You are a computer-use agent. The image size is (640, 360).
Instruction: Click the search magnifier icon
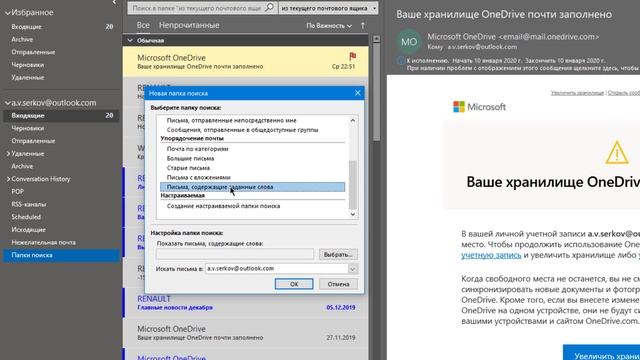pos(269,7)
